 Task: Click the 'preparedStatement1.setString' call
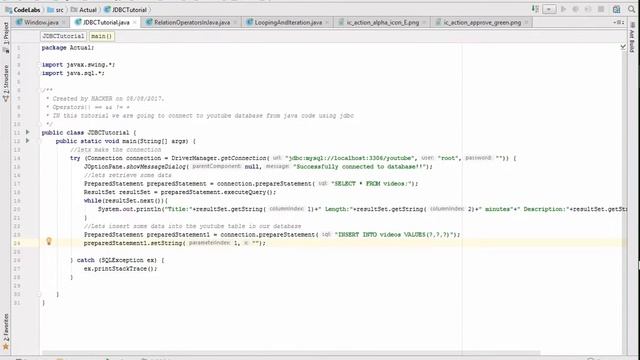tap(133, 243)
